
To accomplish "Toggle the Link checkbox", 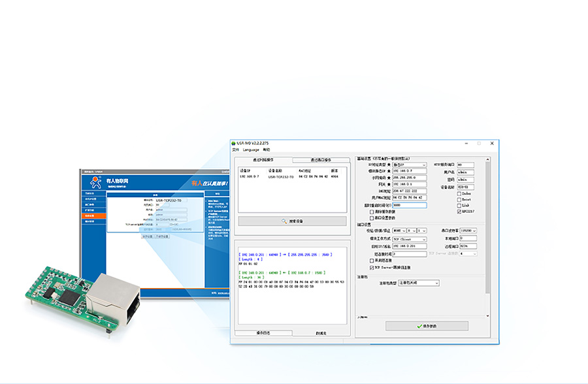I will click(459, 205).
